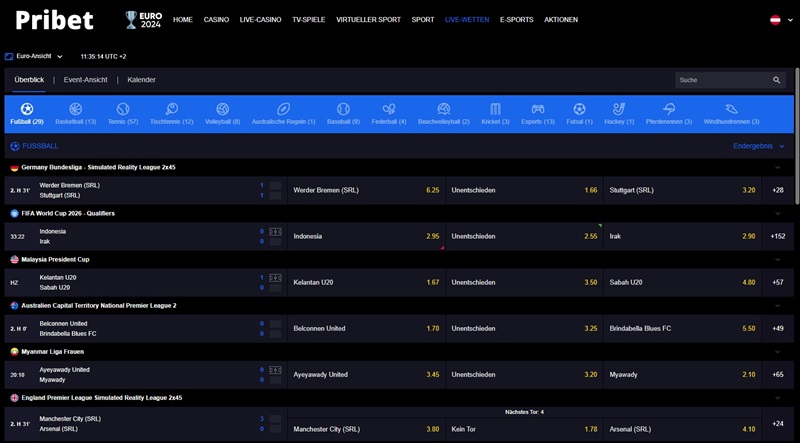Viewport: 800px width, 443px height.
Task: Show +152 more markets for Indonesia-Irak
Action: coord(778,236)
